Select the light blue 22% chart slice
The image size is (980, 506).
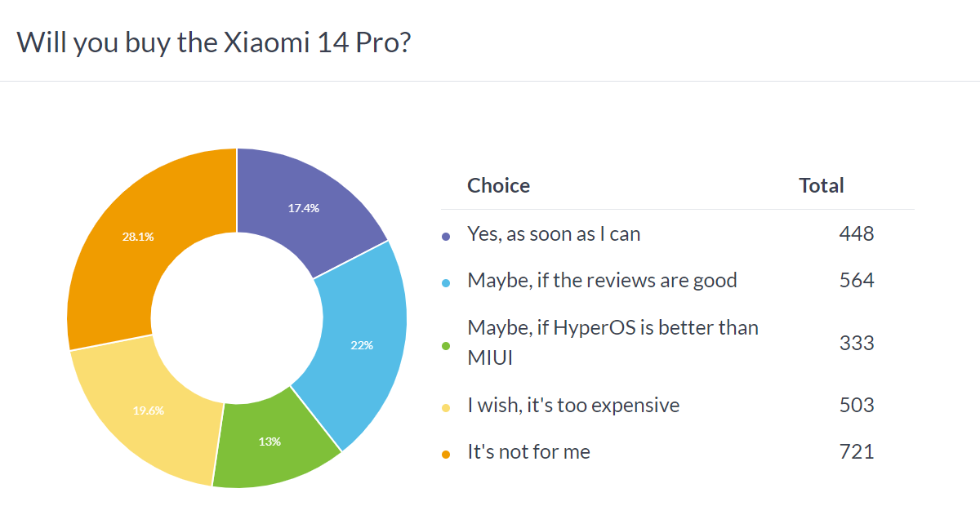click(358, 345)
